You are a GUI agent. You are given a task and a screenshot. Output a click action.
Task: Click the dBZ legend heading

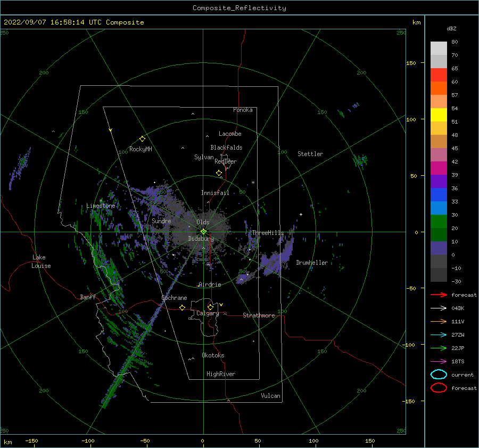451,28
